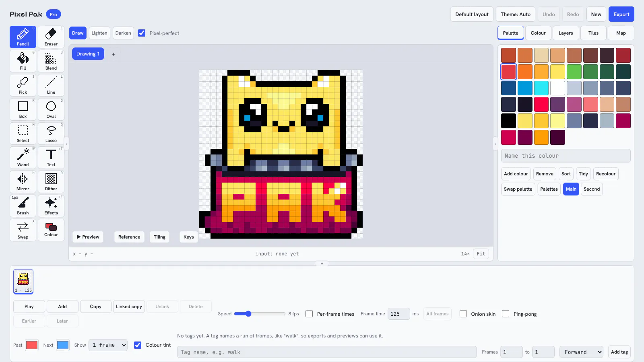Select the frame 1 thumbnail
The width and height of the screenshot is (644, 362).
(x=23, y=282)
